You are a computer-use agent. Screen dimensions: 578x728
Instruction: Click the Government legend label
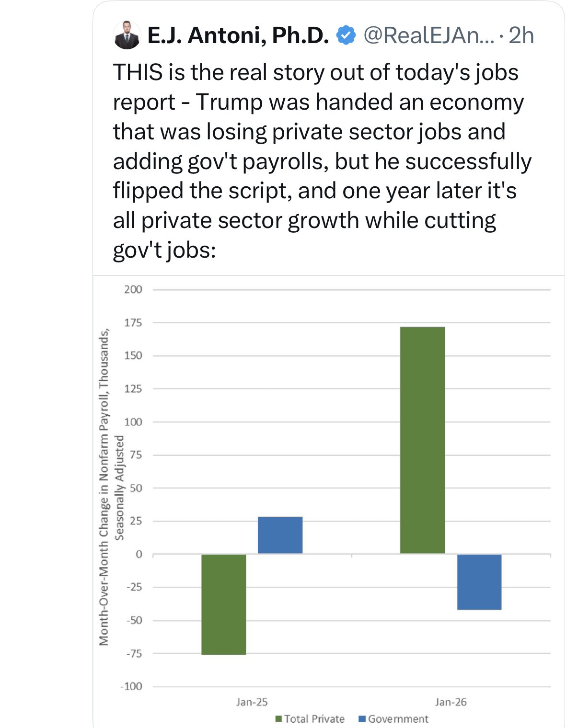click(398, 719)
